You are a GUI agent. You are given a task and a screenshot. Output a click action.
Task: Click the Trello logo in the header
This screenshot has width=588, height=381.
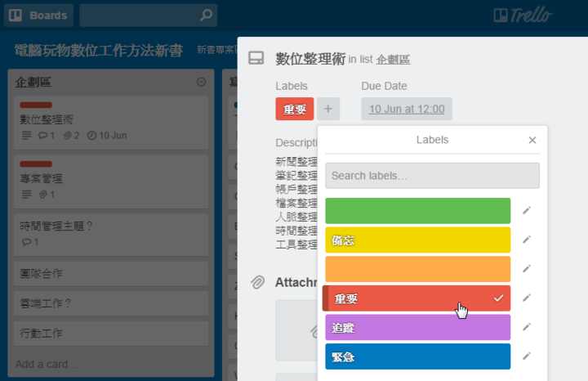pos(523,15)
